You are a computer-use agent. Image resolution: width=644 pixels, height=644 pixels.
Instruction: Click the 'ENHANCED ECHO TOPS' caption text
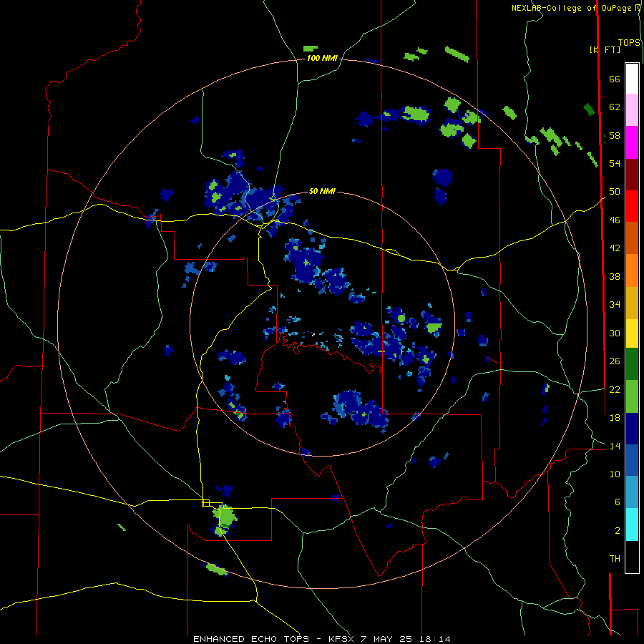pyautogui.click(x=251, y=639)
